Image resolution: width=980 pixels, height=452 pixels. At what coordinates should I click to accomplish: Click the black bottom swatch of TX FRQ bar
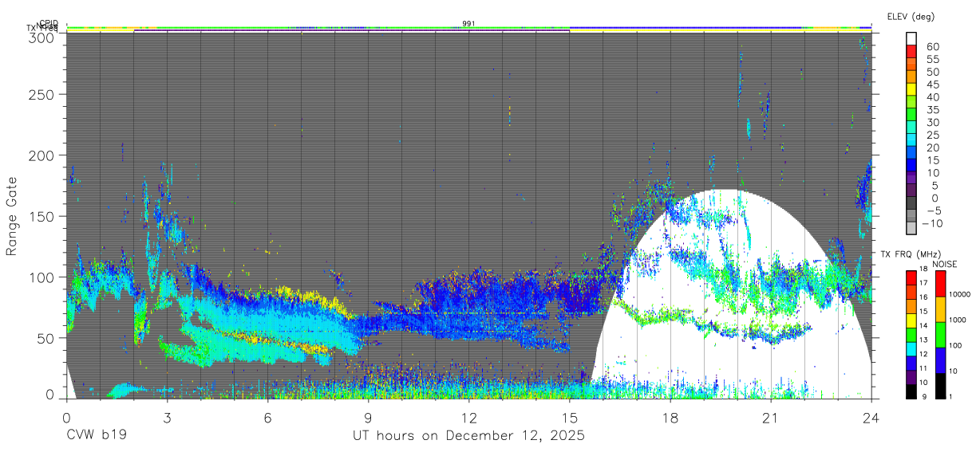[x=911, y=391]
